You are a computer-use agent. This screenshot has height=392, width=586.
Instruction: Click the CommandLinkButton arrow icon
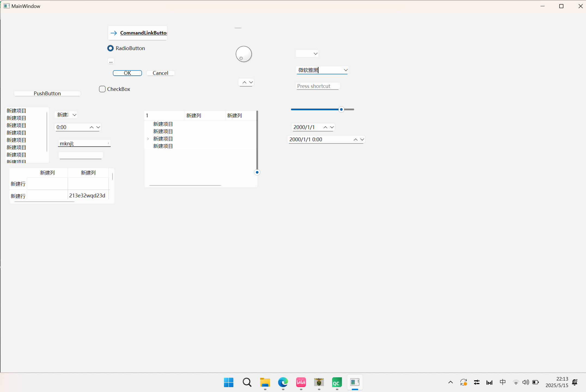click(x=114, y=33)
